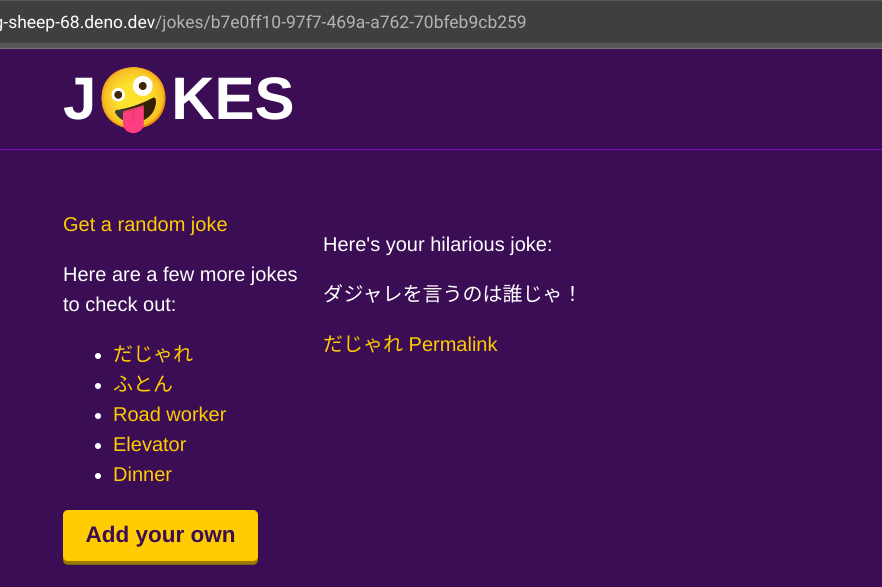Screen dimensions: 882x587
Task: Open "Get a random joke"
Action: [144, 224]
